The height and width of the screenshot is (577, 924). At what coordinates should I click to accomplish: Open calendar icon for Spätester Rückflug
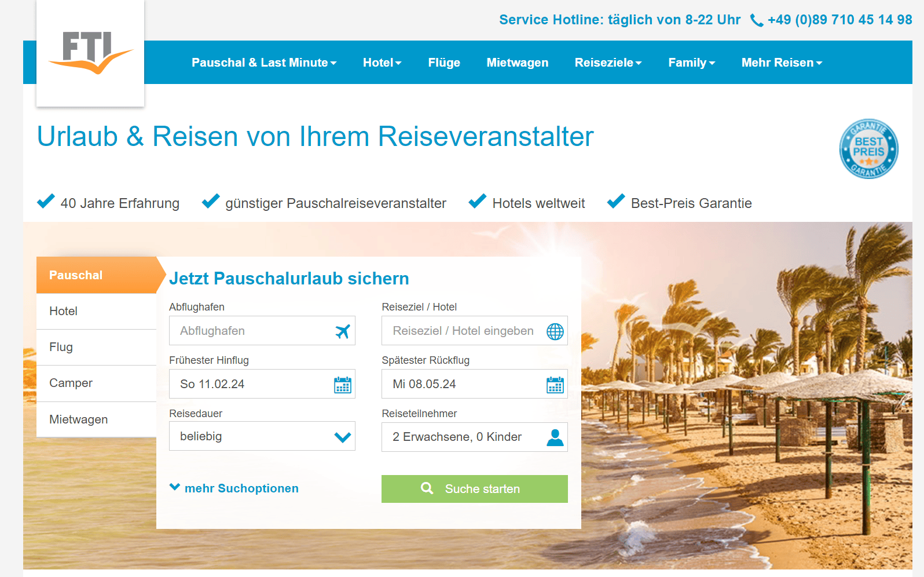(555, 385)
